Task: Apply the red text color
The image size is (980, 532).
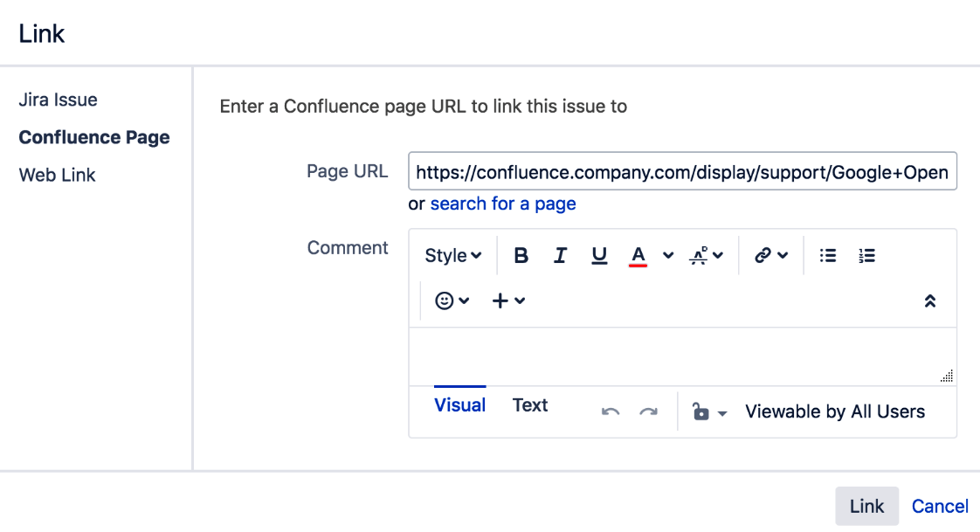Action: (638, 255)
